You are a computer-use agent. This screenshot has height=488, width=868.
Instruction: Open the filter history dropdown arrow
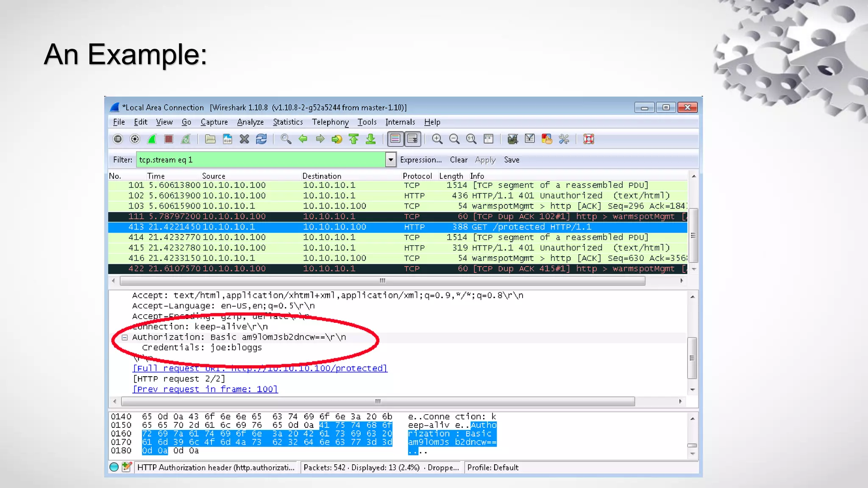(x=390, y=160)
